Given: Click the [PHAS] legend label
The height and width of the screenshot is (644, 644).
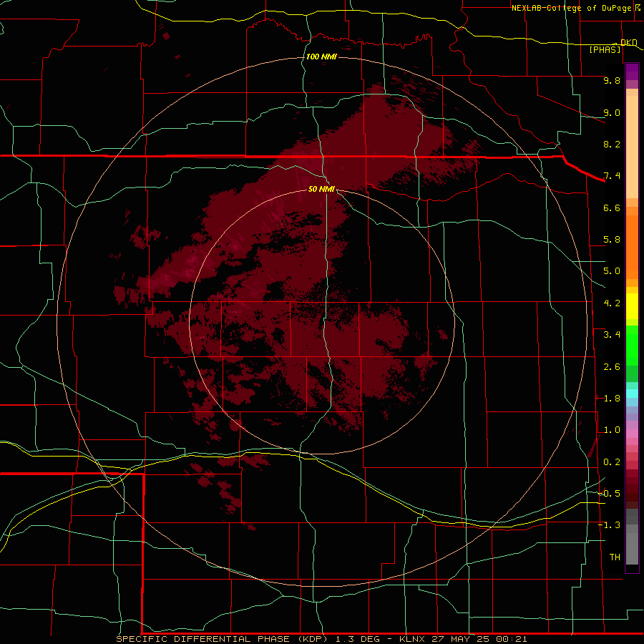Looking at the screenshot, I should [x=605, y=50].
